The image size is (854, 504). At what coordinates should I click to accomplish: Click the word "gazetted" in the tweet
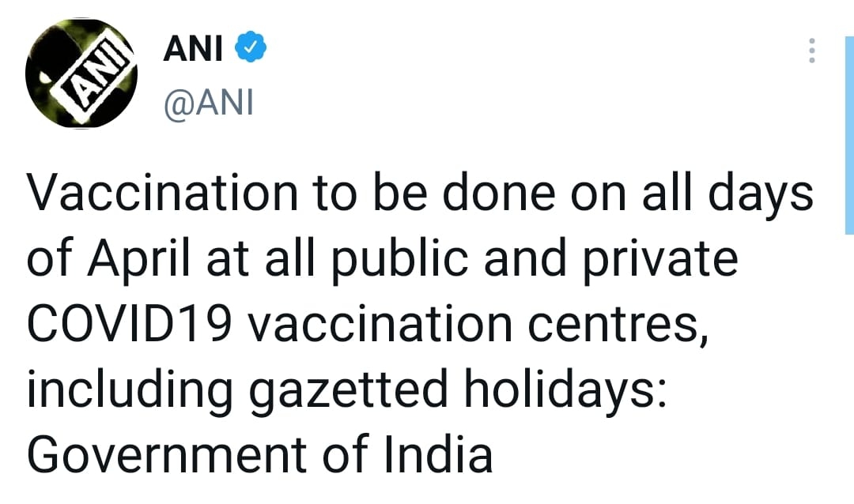(349, 393)
